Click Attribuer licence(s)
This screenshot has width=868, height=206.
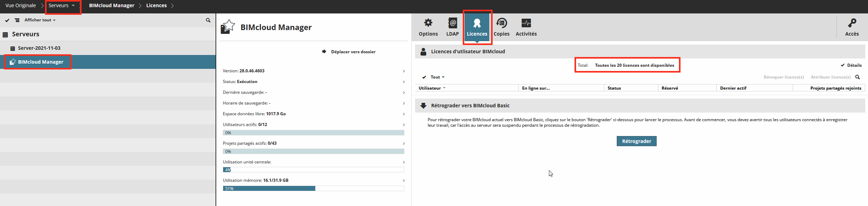pos(831,77)
